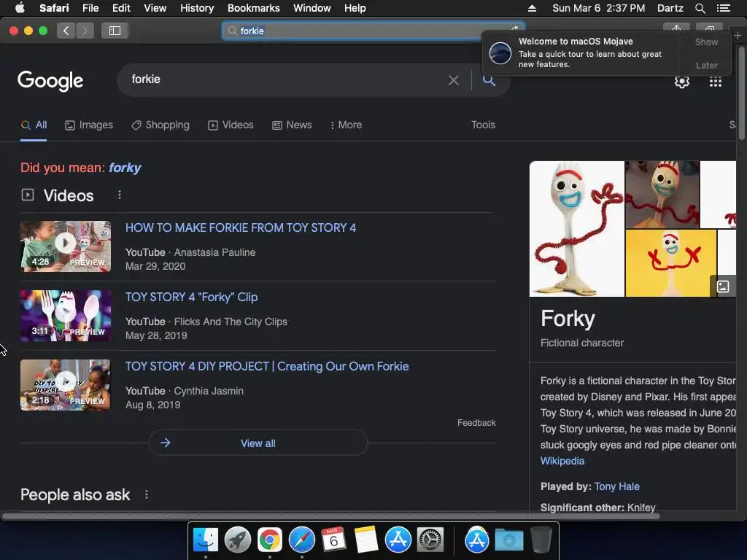Open the Apple menu
This screenshot has height=560, width=747.
[x=20, y=8]
